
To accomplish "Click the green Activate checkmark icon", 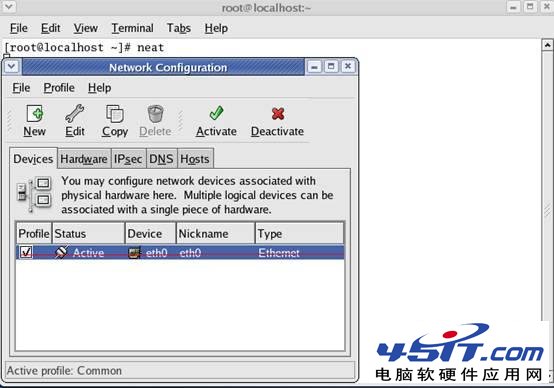I will point(216,113).
